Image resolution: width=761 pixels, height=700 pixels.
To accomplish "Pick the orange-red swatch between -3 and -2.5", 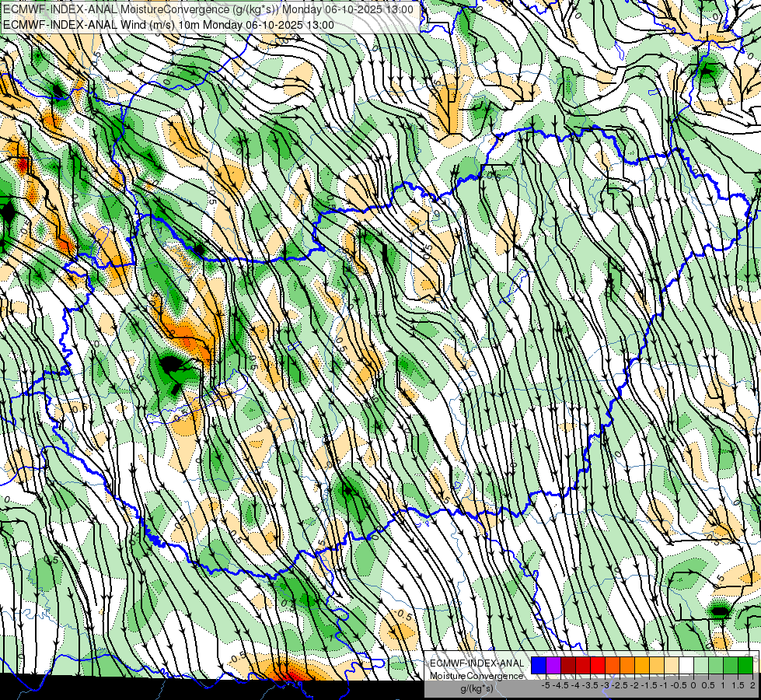I will click(613, 666).
